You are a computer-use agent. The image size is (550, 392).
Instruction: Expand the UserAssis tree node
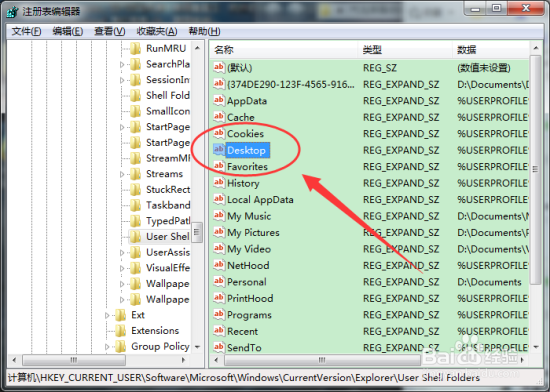click(x=122, y=253)
